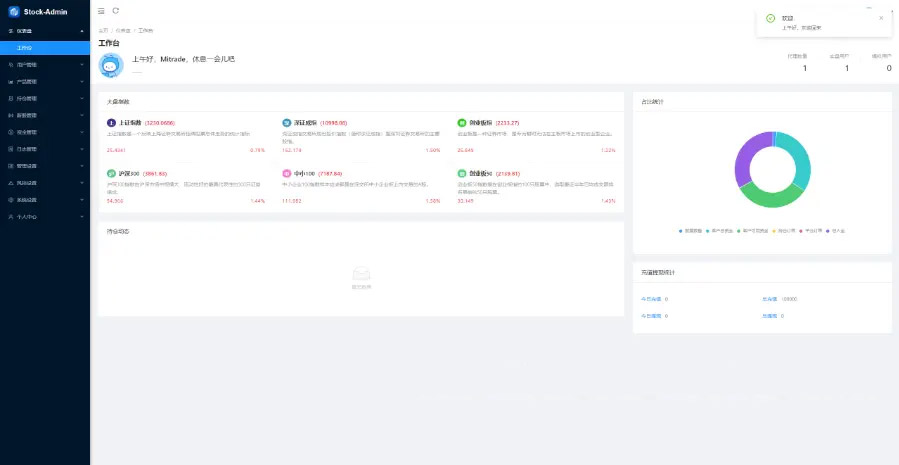This screenshot has width=899, height=465.
Task: Click the greeting text mentioning Mitrade
Action: click(183, 59)
